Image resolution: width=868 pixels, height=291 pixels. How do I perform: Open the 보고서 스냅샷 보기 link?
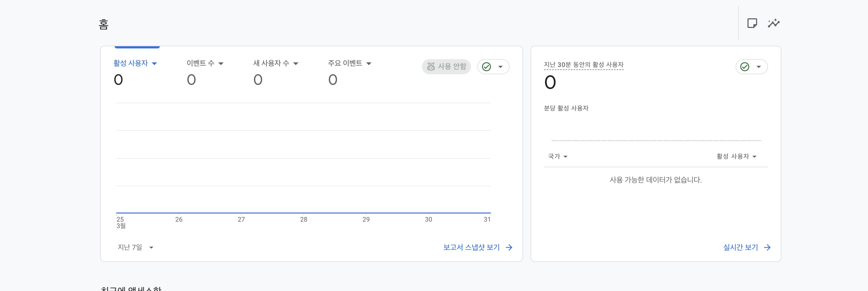pyautogui.click(x=471, y=247)
